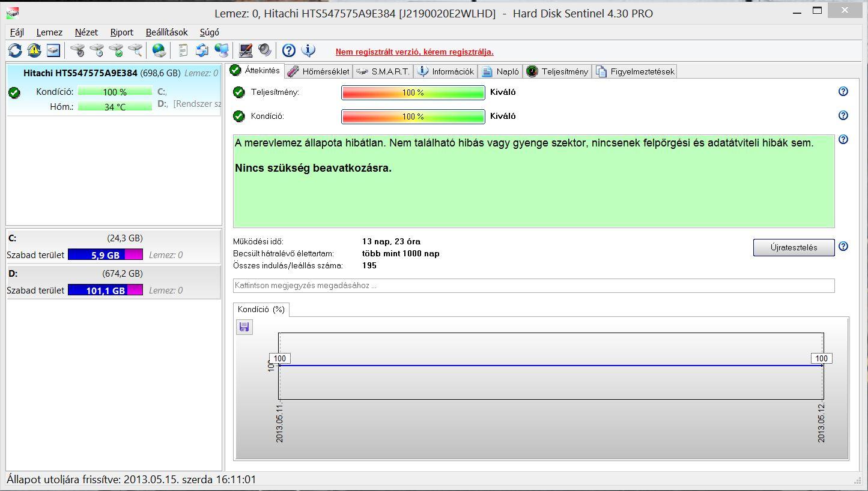Click the Hard Disk Sentinel title bar app icon
The height and width of the screenshot is (491, 868).
pyautogui.click(x=13, y=13)
